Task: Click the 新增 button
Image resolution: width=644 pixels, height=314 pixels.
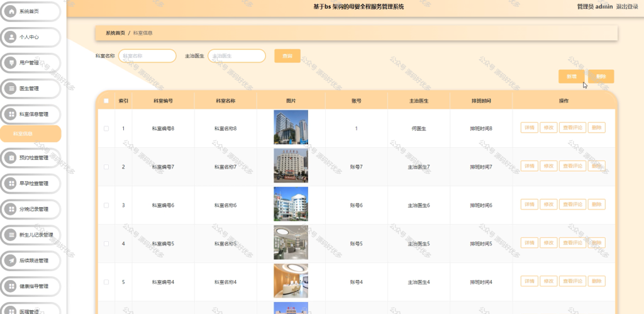Action: (x=571, y=76)
